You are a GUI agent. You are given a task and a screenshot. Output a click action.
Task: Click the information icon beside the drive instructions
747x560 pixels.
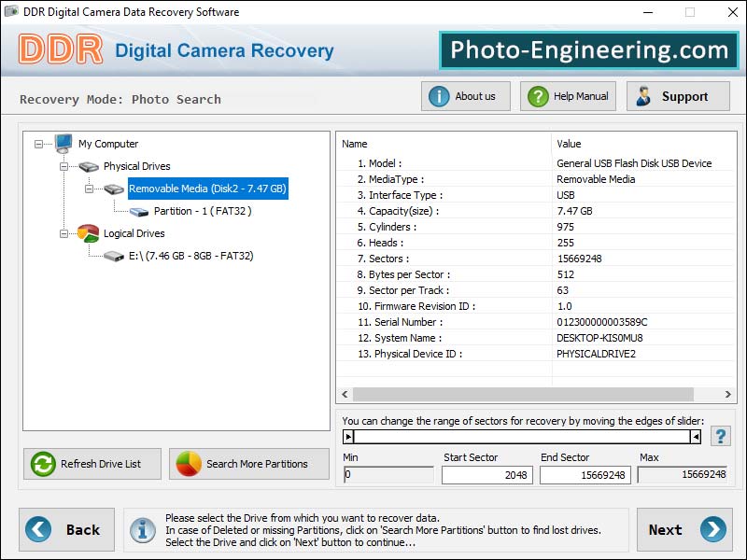pyautogui.click(x=143, y=529)
